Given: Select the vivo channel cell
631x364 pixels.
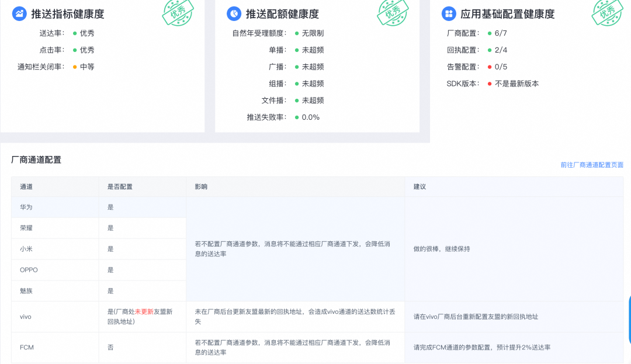Looking at the screenshot, I should (55, 317).
